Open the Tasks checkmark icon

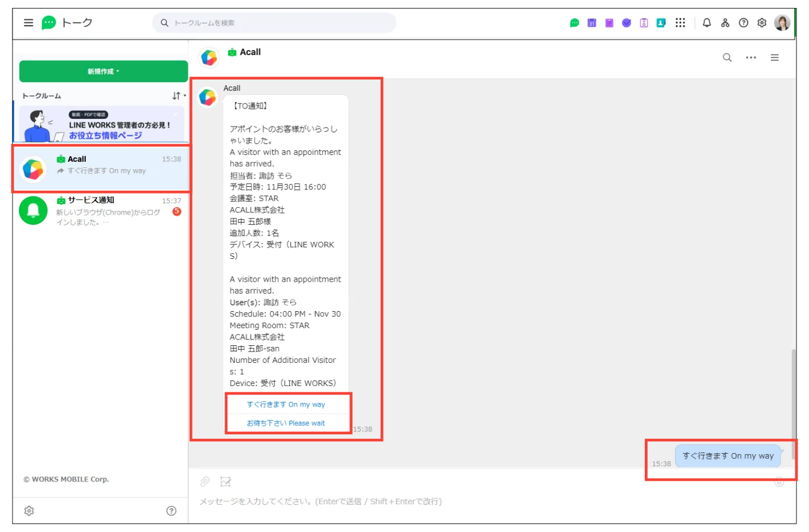click(x=626, y=23)
